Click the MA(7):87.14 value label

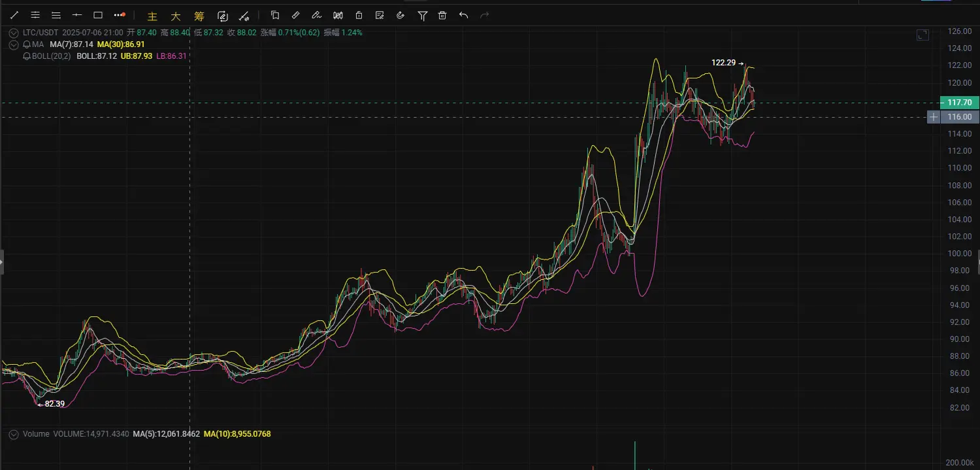coord(72,44)
